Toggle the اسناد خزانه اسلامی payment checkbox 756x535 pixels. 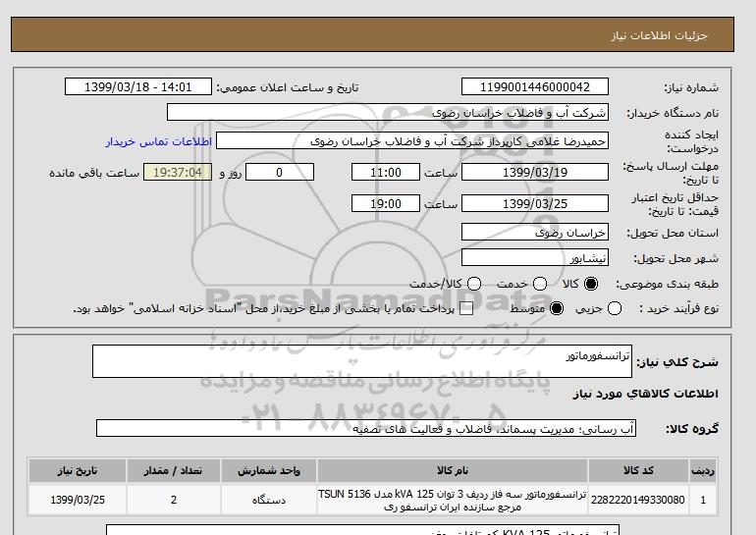[x=466, y=309]
